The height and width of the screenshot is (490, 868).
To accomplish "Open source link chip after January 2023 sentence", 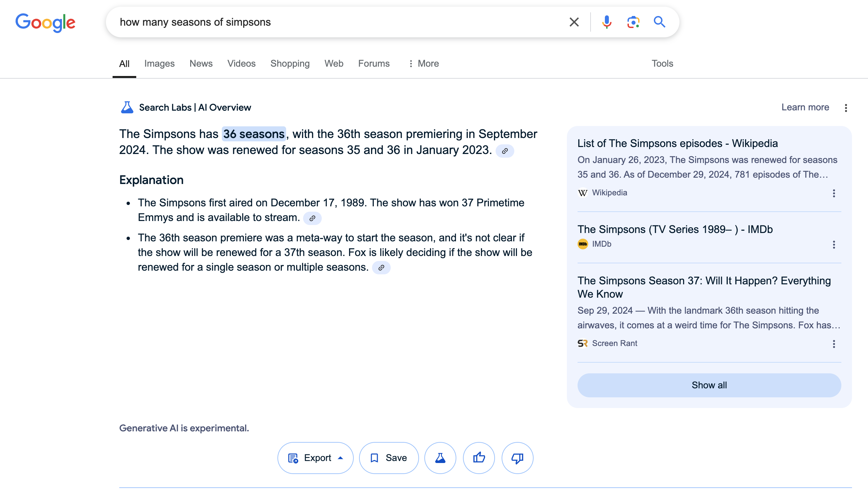I will click(x=504, y=151).
